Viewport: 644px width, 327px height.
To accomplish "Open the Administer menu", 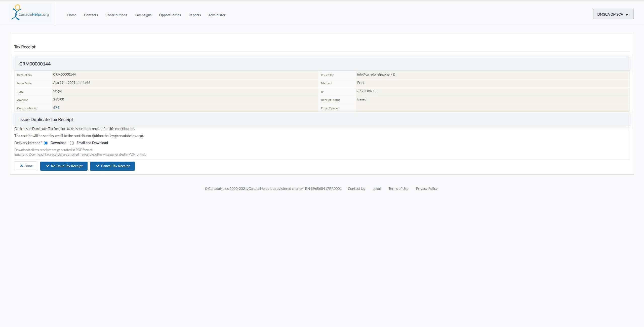I will 217,15.
